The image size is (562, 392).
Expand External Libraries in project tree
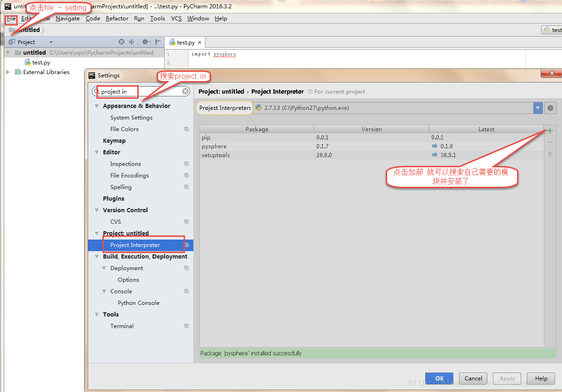pyautogui.click(x=8, y=72)
